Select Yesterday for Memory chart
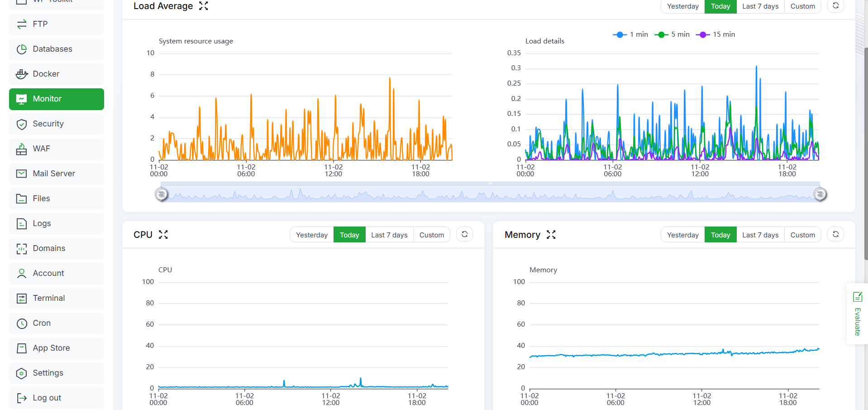The width and height of the screenshot is (868, 410). click(x=683, y=235)
